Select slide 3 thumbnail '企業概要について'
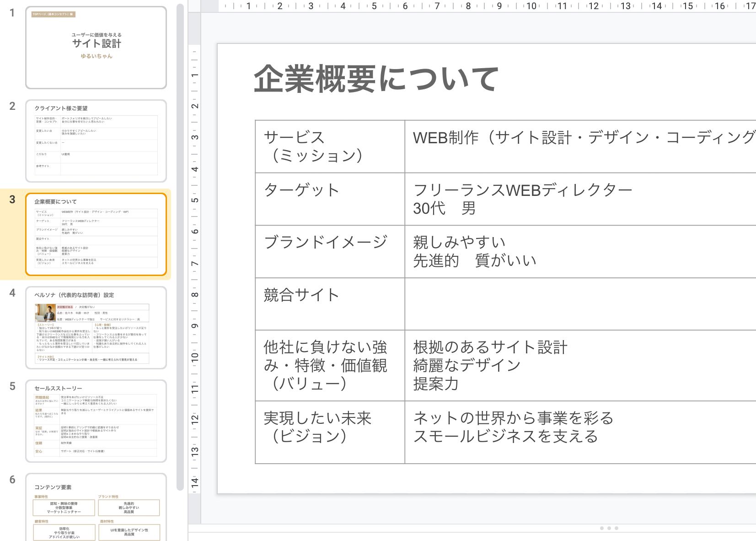The width and height of the screenshot is (756, 541). point(96,234)
